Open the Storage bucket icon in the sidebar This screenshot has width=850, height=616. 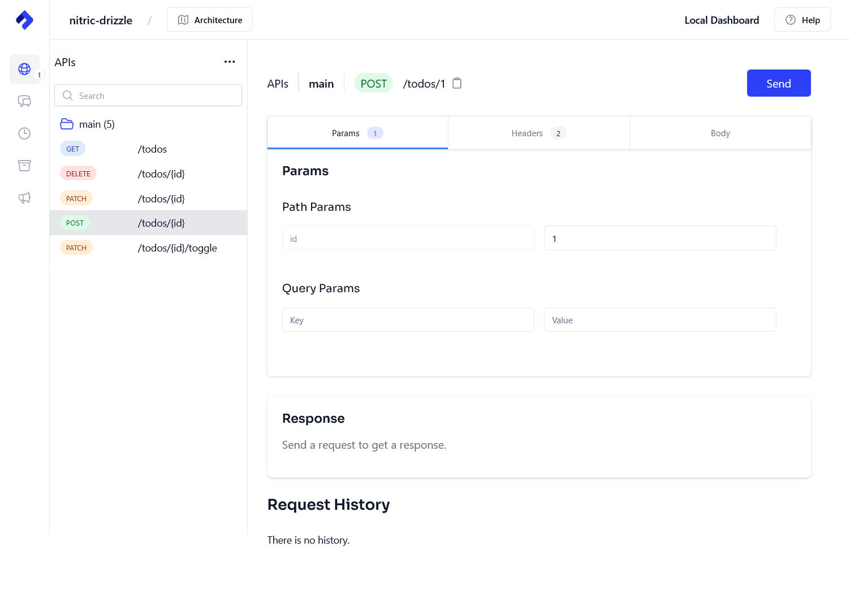24,166
